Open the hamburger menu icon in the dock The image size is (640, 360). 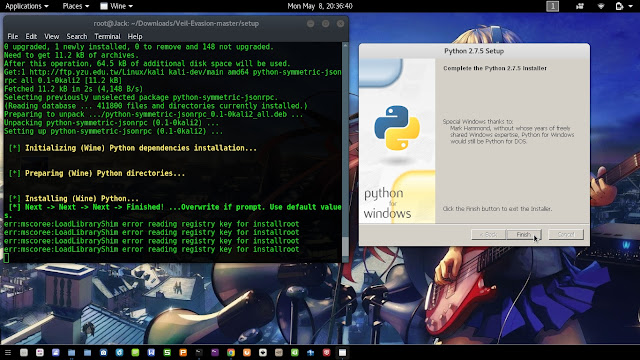pyautogui.click(x=8, y=352)
